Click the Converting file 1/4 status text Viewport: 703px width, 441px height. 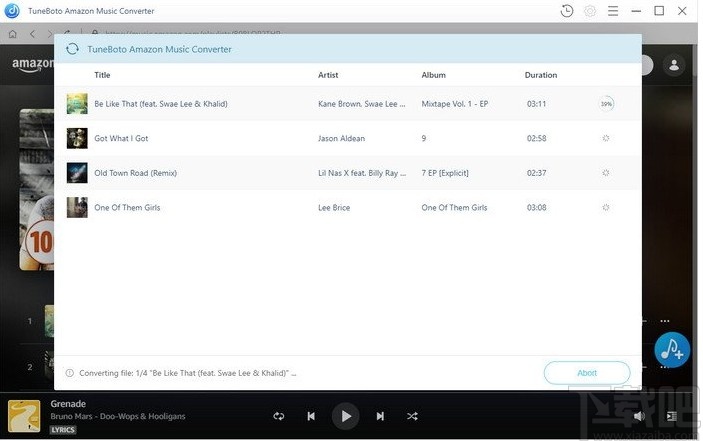click(187, 373)
